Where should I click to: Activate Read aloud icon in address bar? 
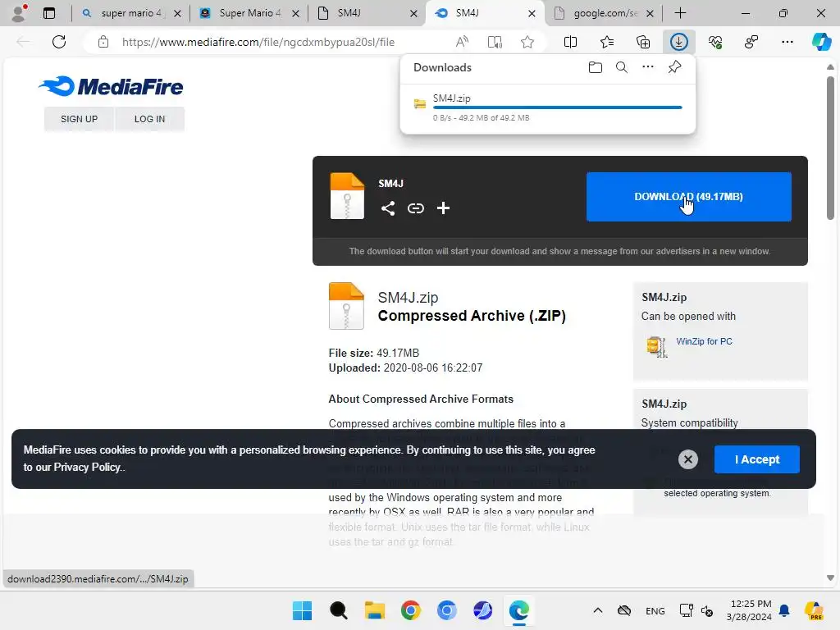462,42
